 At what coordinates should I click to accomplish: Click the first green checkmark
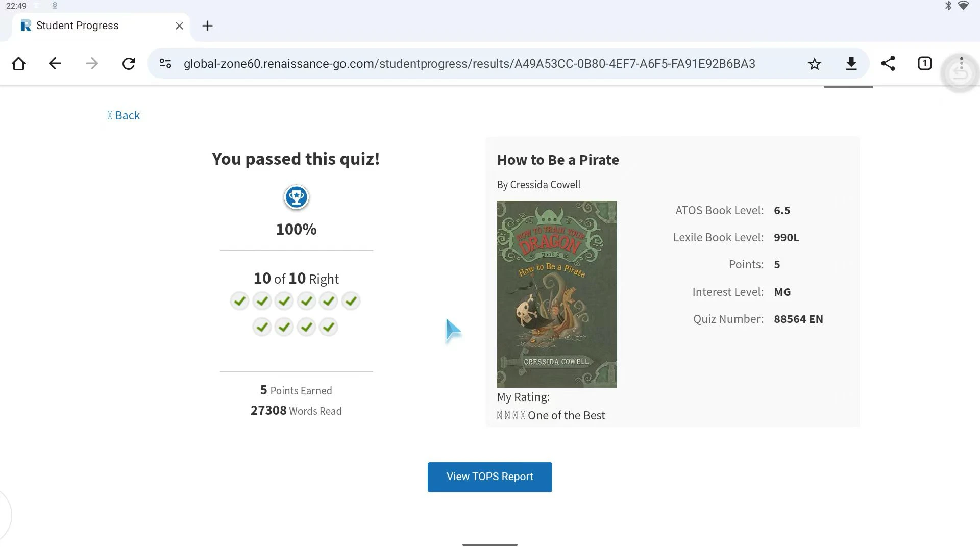pos(239,301)
